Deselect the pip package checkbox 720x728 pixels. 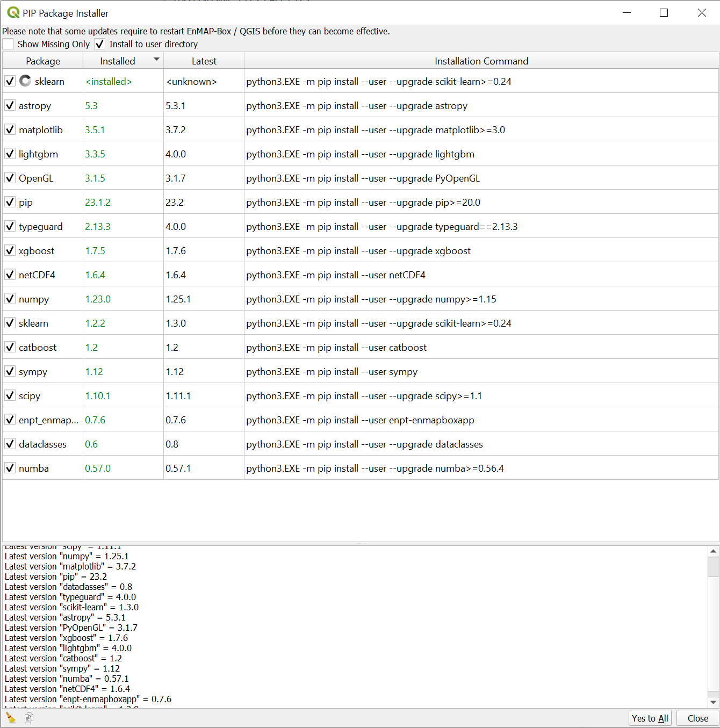(10, 202)
